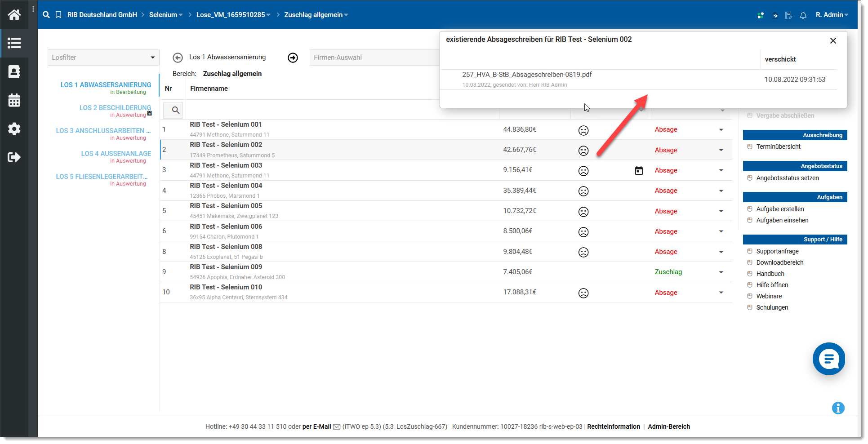Open Webinare link

coord(769,296)
